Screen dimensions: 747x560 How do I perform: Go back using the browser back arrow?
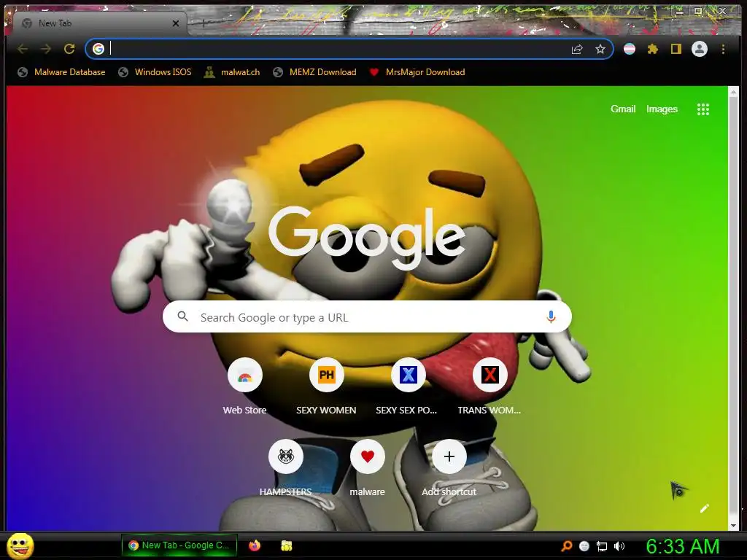[23, 49]
